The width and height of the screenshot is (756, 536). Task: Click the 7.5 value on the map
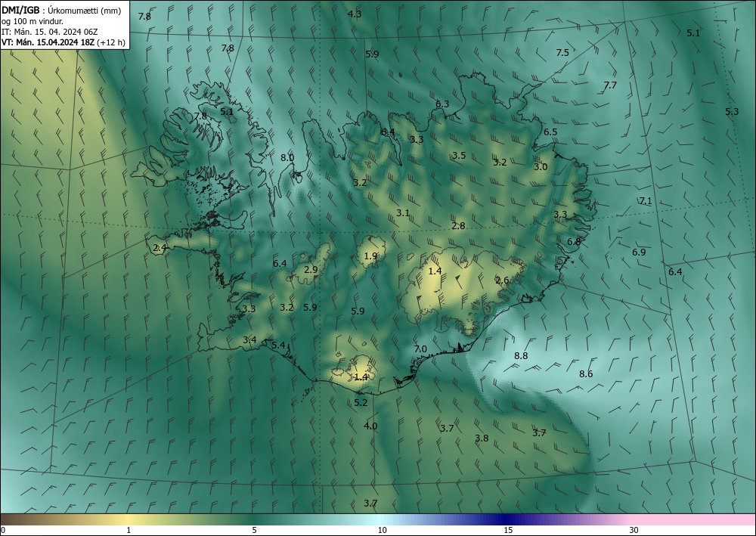[x=562, y=52]
